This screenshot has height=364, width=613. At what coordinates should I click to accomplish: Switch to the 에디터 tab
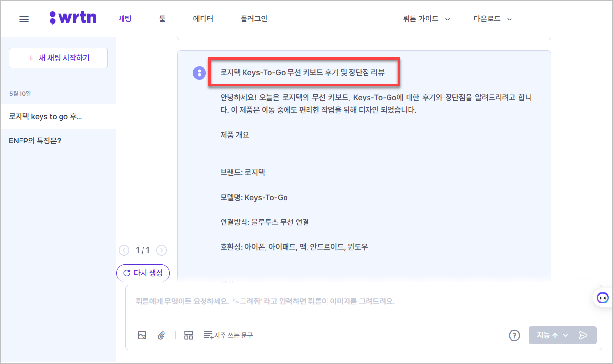pyautogui.click(x=203, y=18)
